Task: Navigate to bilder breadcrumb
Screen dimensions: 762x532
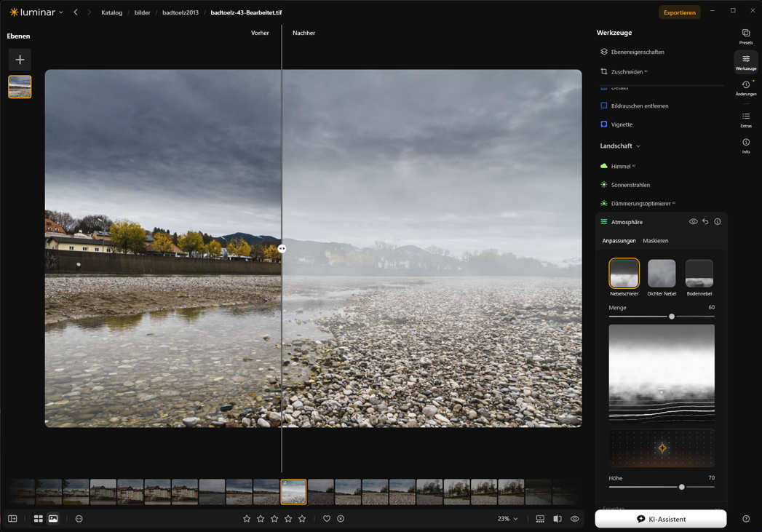Action: [x=143, y=12]
